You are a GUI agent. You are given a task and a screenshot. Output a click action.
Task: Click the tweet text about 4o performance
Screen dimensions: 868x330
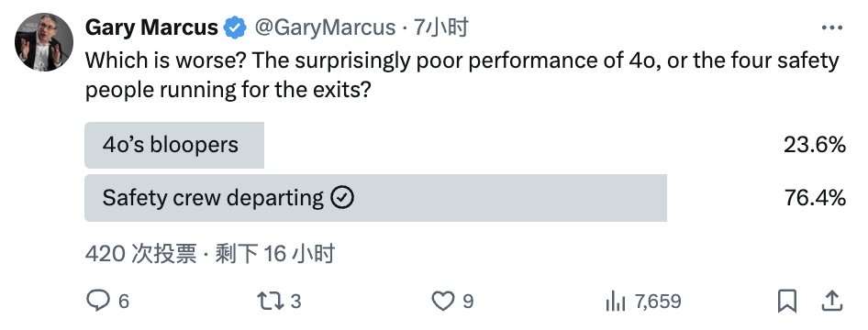tap(462, 75)
